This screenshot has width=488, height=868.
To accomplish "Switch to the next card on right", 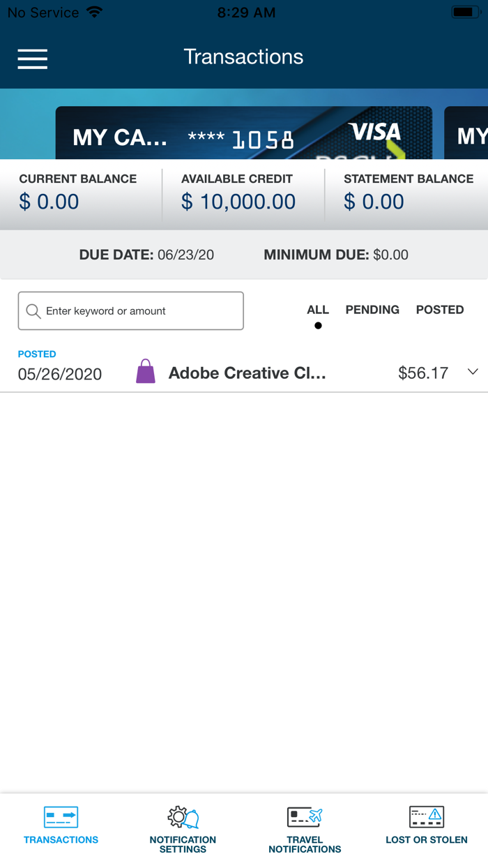I will 468,135.
